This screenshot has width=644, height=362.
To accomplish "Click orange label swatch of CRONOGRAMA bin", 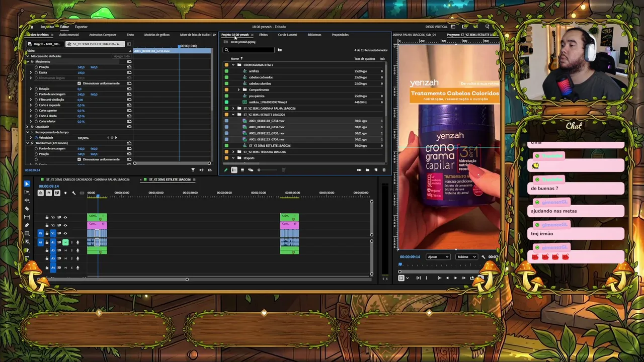I will 226,65.
